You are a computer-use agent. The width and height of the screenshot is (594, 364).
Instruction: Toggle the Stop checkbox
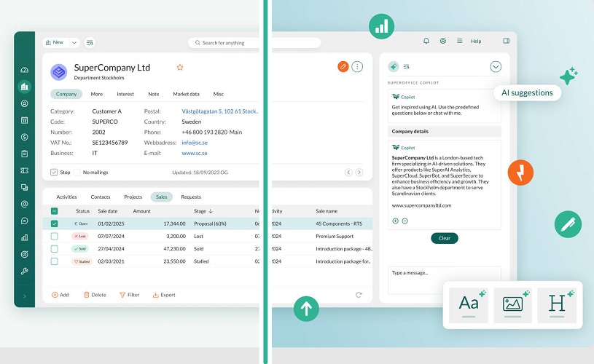54,173
